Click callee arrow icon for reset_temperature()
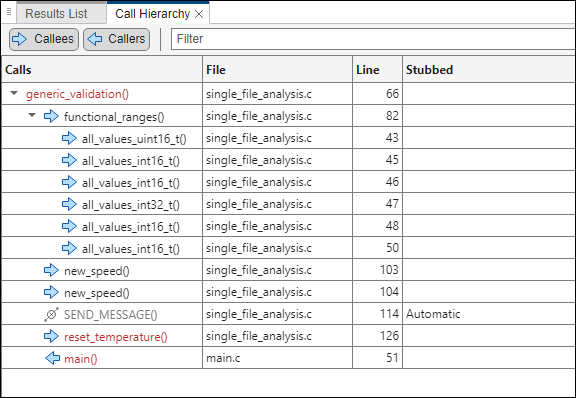The width and height of the screenshot is (576, 398). tap(51, 336)
